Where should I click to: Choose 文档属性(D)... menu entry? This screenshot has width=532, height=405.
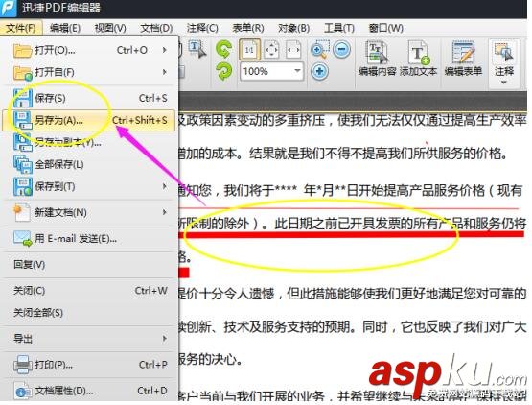click(90, 391)
